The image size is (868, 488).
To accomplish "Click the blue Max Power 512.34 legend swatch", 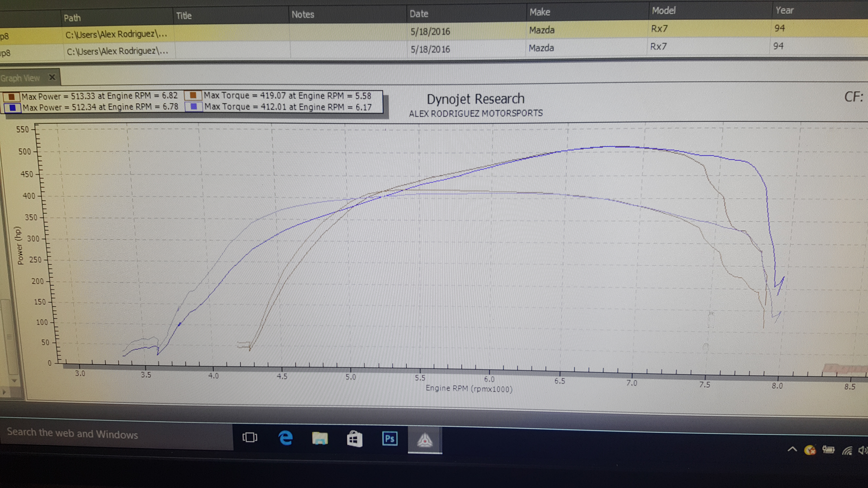I will point(12,108).
